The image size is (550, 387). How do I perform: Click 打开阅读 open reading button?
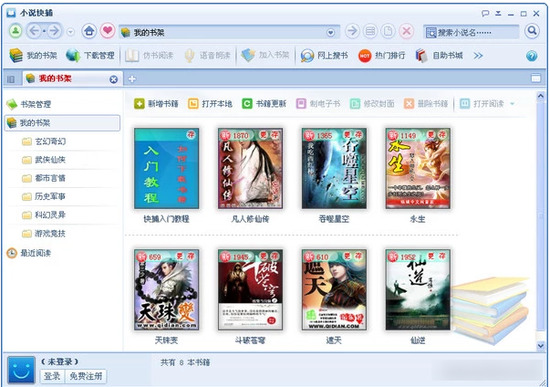tap(482, 104)
